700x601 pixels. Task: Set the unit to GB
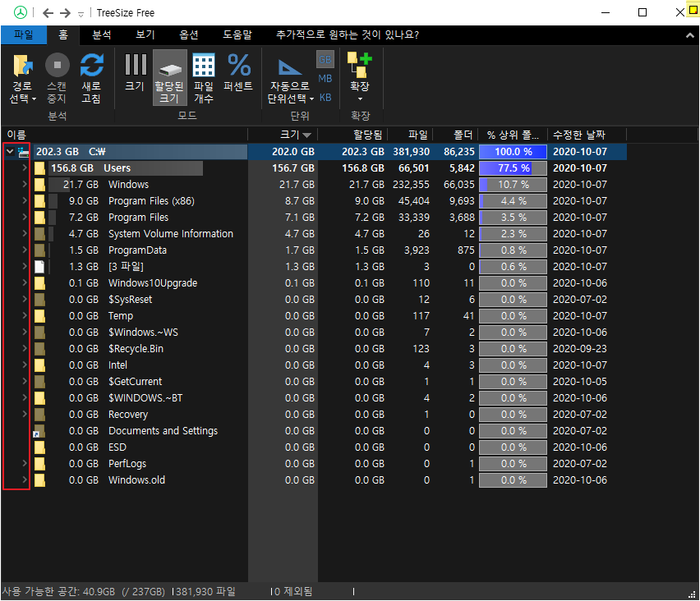point(325,59)
